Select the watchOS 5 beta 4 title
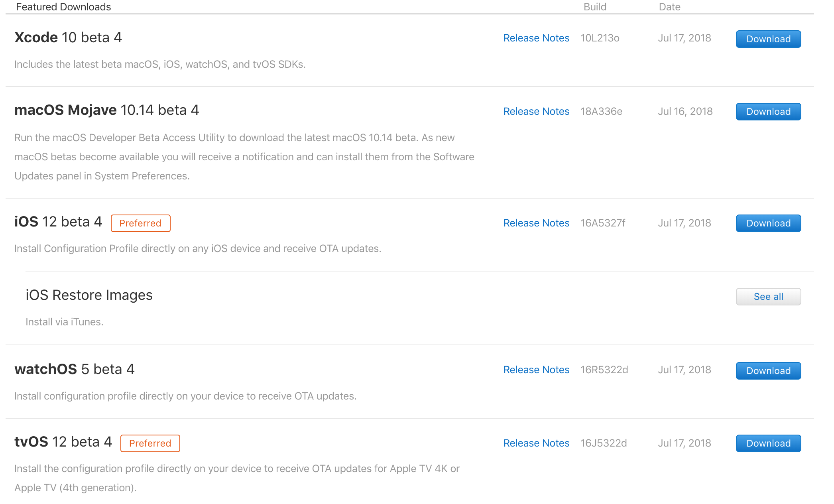Viewport: 834px width, 504px height. click(75, 369)
